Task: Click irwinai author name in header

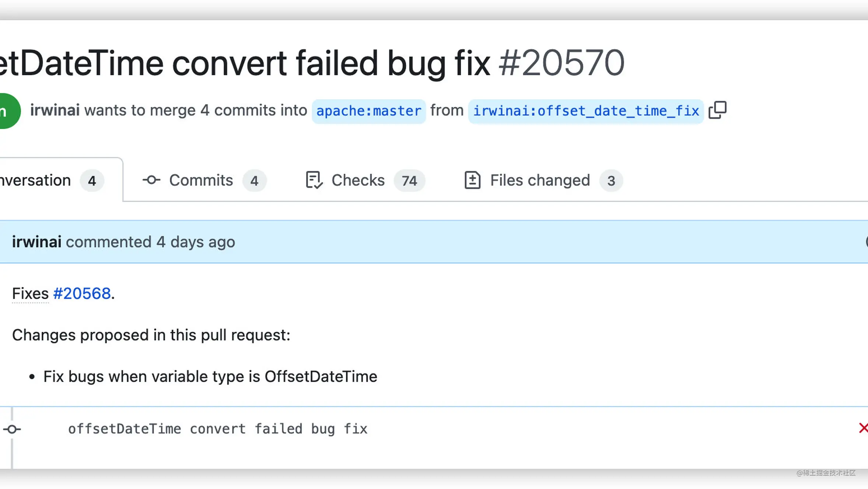Action: (55, 110)
